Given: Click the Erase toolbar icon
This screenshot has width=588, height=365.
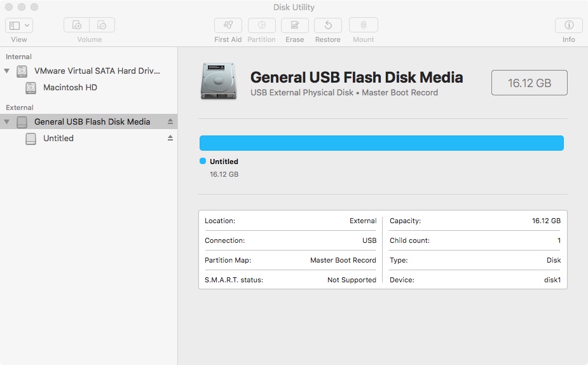Looking at the screenshot, I should [295, 25].
